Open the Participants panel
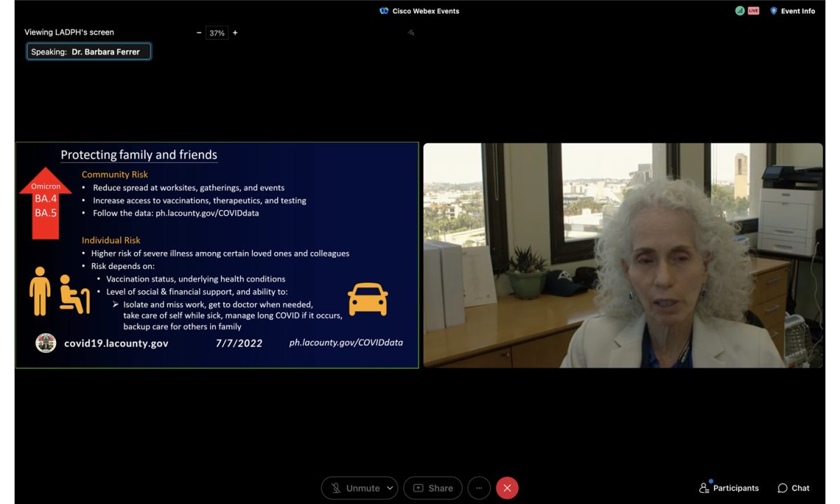 pyautogui.click(x=729, y=488)
